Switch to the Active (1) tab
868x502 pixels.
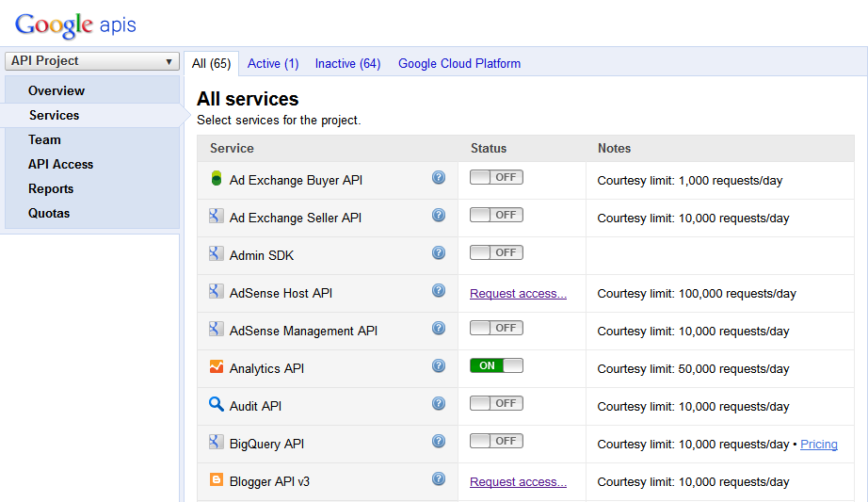click(x=273, y=64)
